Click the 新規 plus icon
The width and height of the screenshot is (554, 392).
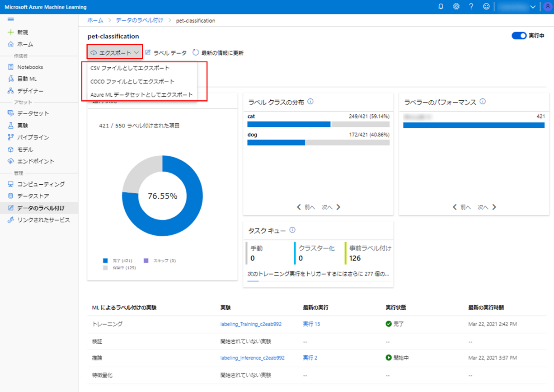pyautogui.click(x=11, y=33)
